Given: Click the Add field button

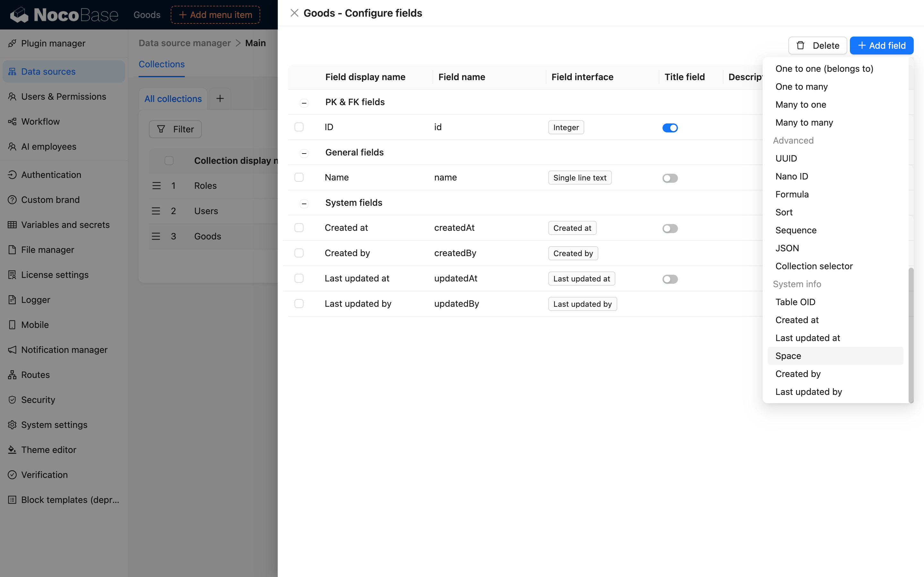Looking at the screenshot, I should pos(881,46).
